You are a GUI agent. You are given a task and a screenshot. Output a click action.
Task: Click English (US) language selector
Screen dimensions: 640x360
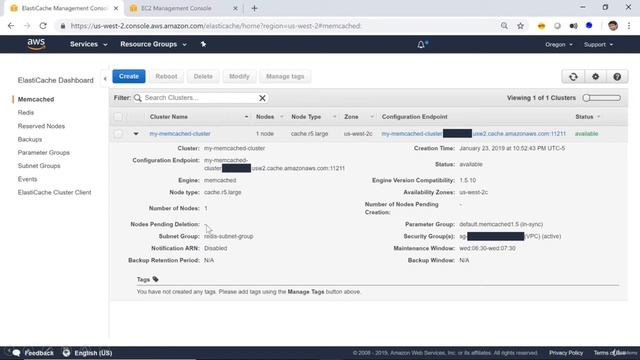pos(93,353)
